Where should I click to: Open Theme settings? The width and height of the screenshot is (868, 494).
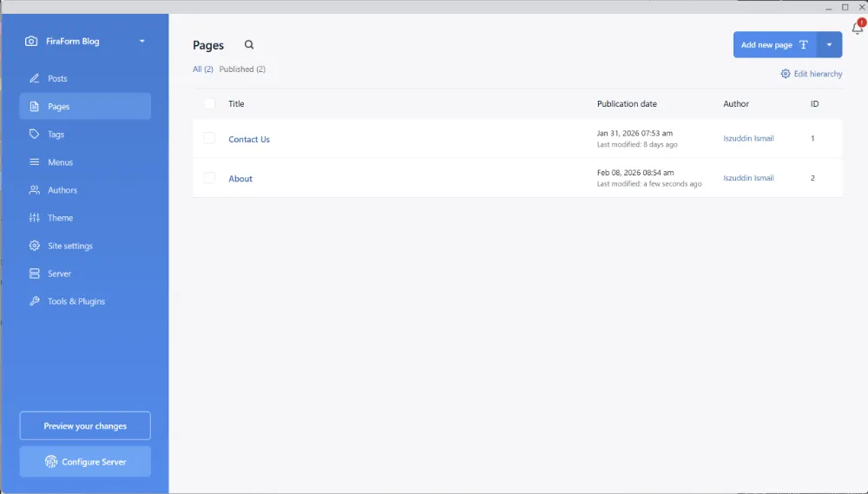pos(85,218)
